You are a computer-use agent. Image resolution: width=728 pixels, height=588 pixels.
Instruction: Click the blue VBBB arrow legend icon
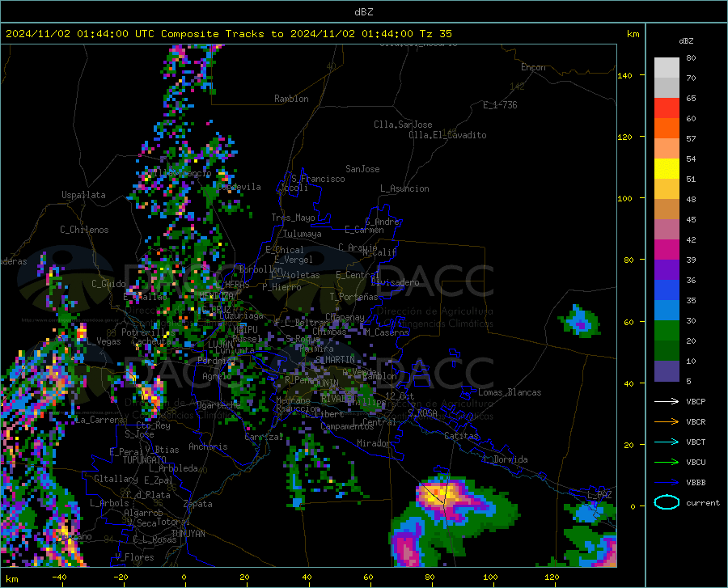coord(667,482)
